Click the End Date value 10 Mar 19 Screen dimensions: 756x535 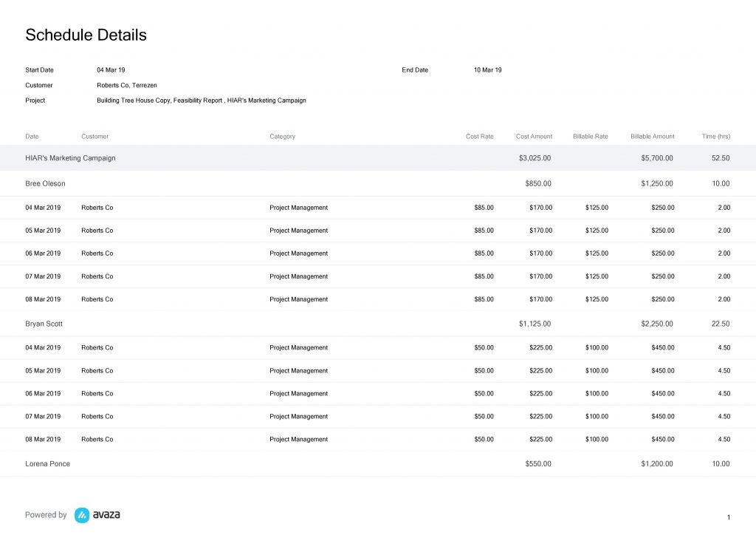pyautogui.click(x=488, y=69)
